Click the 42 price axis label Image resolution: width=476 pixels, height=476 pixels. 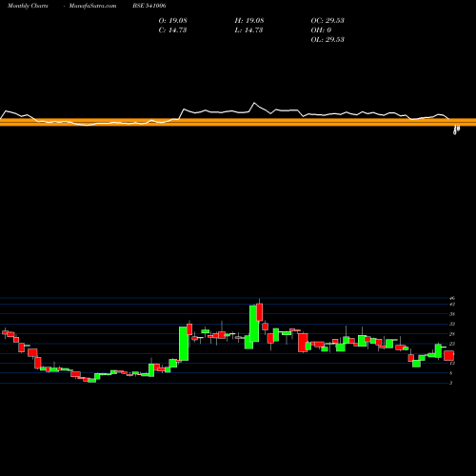(x=452, y=304)
